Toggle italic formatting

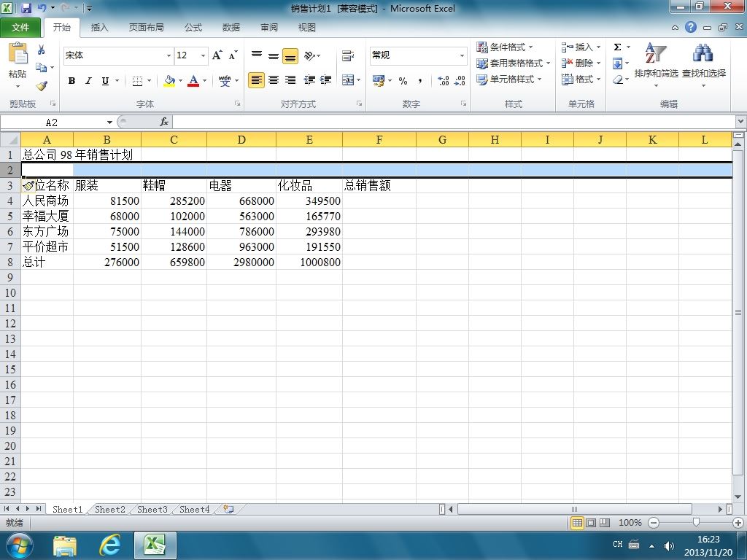coord(88,81)
